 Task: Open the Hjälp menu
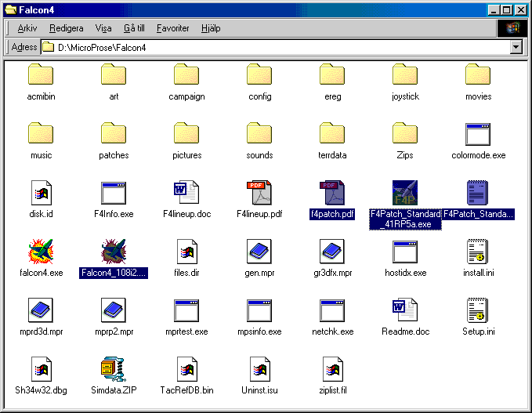click(x=211, y=28)
